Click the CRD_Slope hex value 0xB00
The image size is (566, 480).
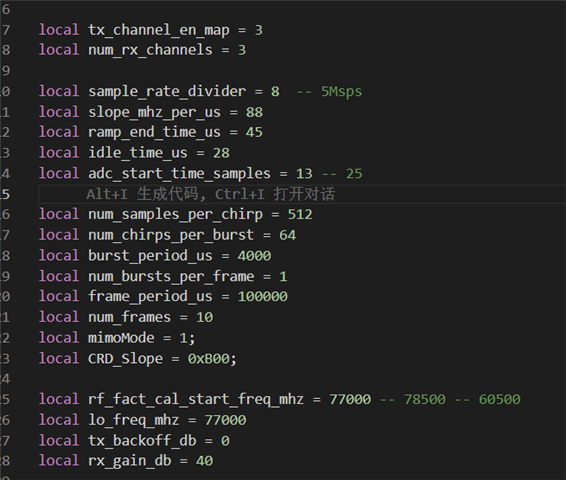click(209, 359)
